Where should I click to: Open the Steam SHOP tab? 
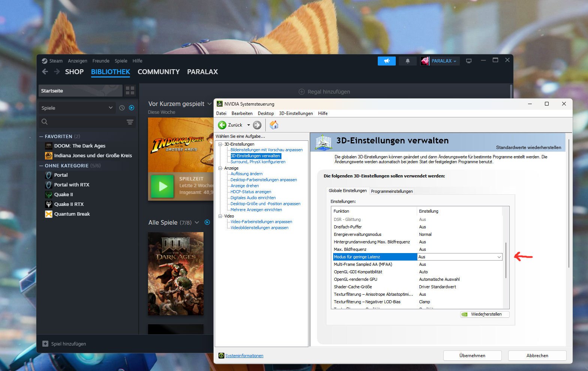(x=74, y=72)
